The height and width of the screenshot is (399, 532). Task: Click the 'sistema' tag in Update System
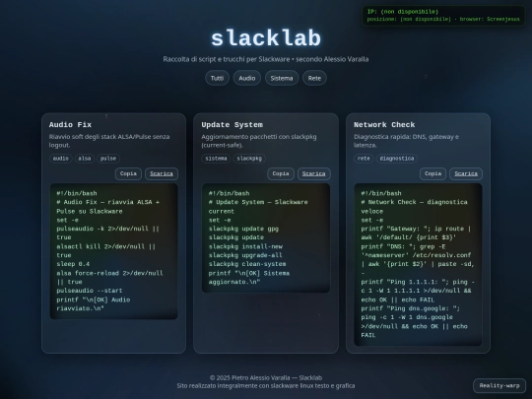[216, 159]
